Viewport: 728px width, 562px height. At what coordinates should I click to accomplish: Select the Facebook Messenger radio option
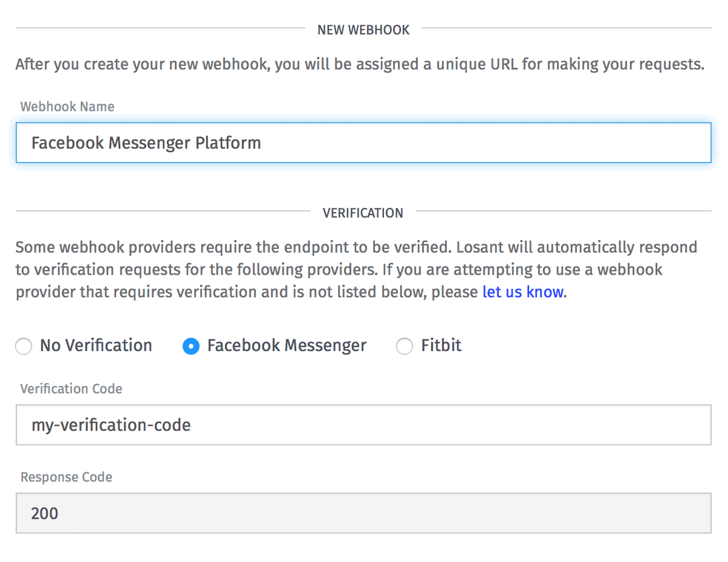191,347
